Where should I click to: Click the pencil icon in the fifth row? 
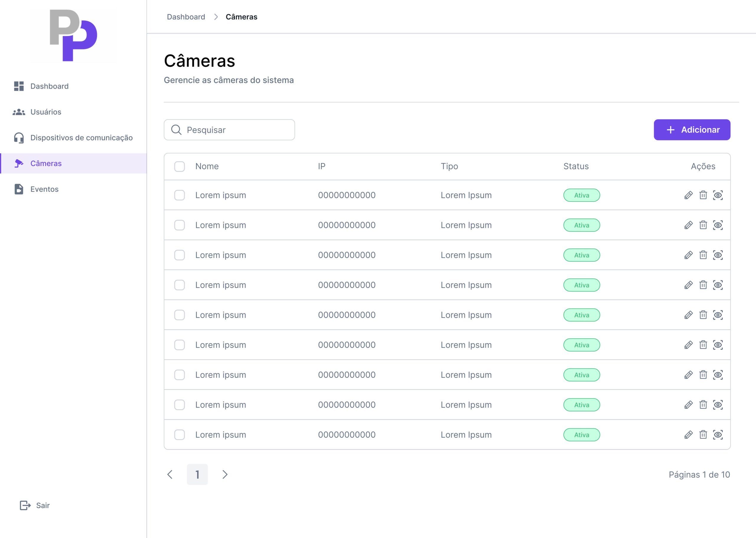point(688,315)
